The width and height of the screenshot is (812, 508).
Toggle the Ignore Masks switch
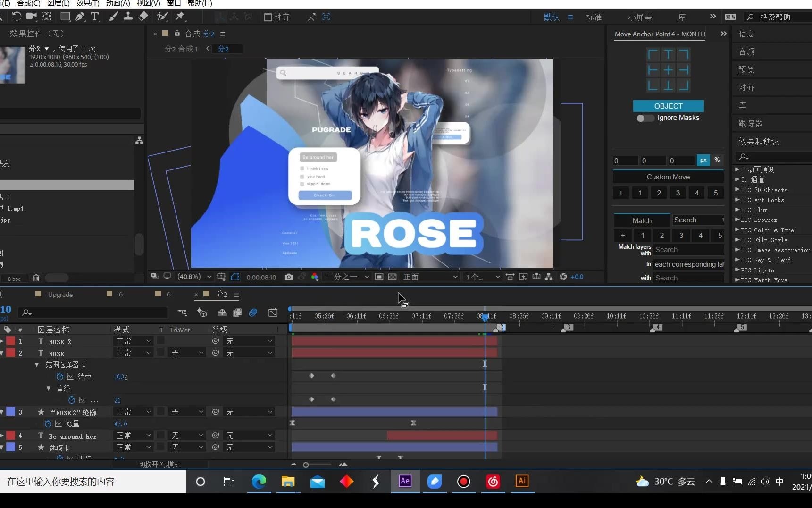coord(645,118)
